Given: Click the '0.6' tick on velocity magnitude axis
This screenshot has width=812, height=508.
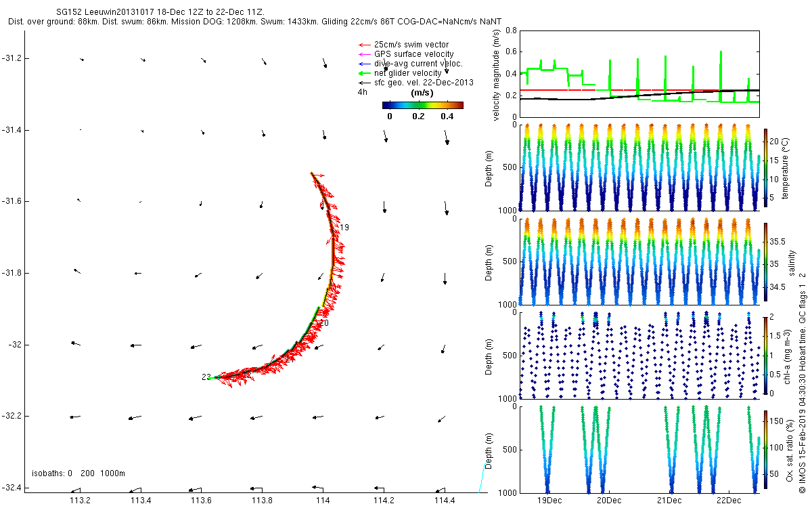Looking at the screenshot, I should click(510, 52).
